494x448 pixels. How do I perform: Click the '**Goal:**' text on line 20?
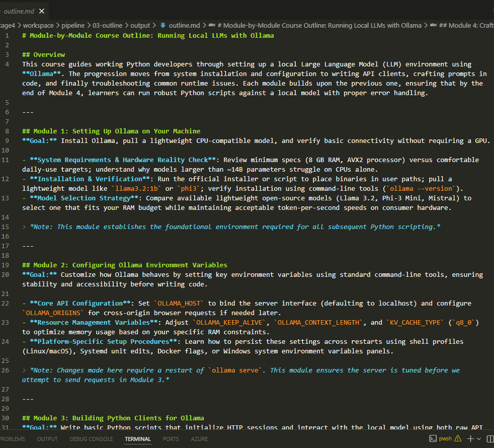tap(39, 274)
